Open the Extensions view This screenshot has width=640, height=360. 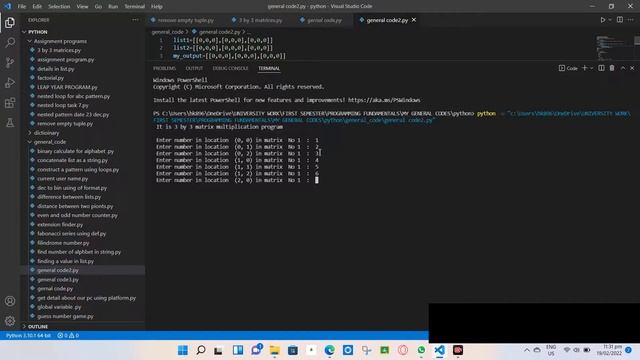click(x=10, y=102)
